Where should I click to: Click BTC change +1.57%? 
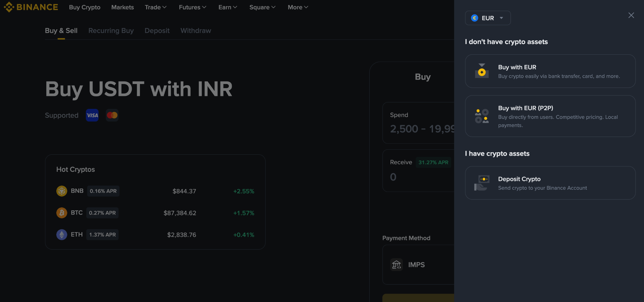(x=244, y=213)
